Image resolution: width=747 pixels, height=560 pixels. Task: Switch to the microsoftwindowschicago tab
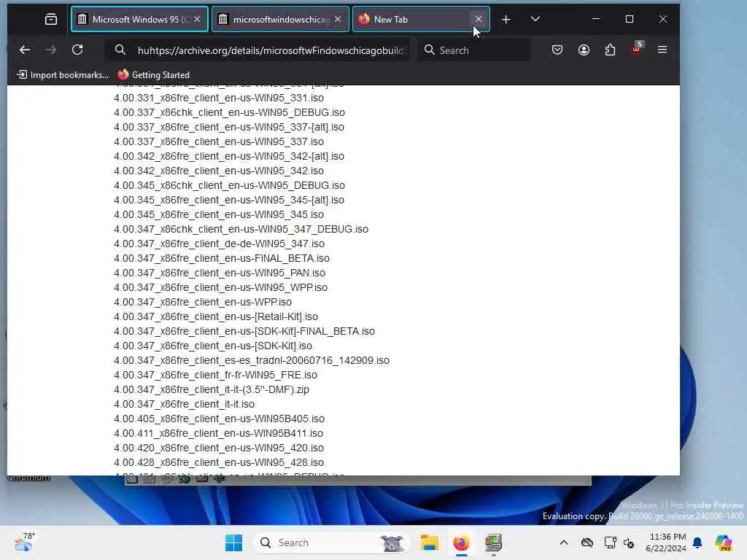[x=280, y=19]
